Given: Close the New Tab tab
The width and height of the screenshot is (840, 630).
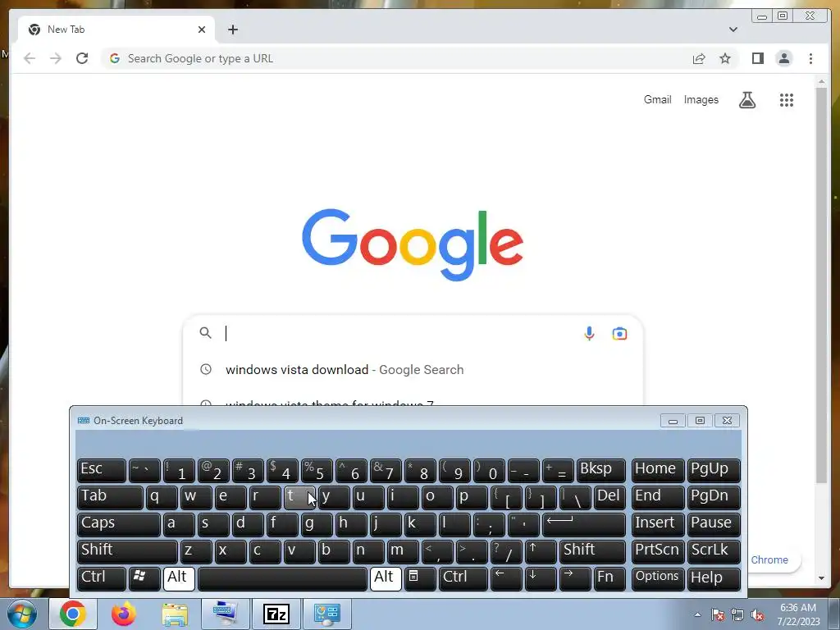Looking at the screenshot, I should point(202,30).
